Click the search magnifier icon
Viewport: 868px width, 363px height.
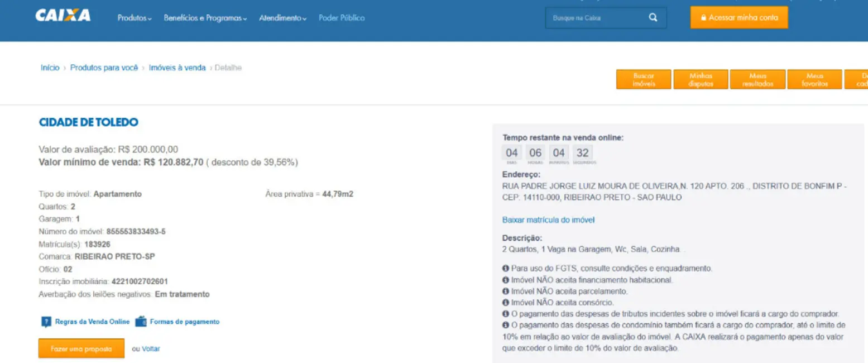click(653, 18)
